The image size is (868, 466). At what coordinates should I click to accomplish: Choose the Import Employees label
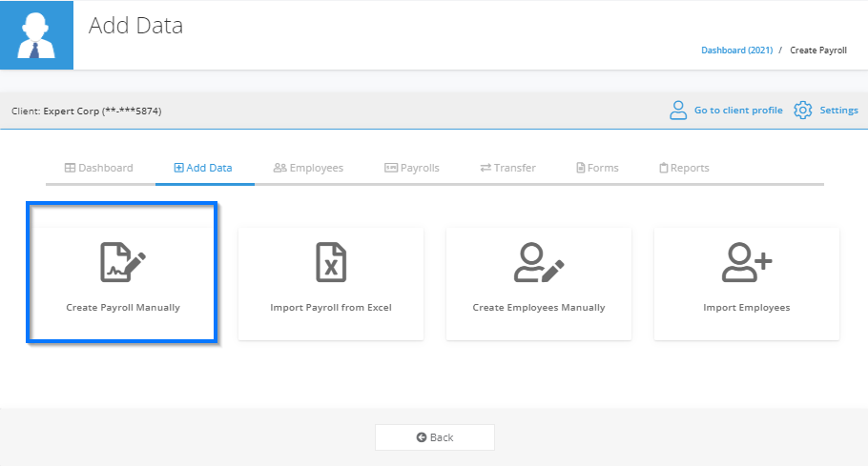(x=747, y=308)
